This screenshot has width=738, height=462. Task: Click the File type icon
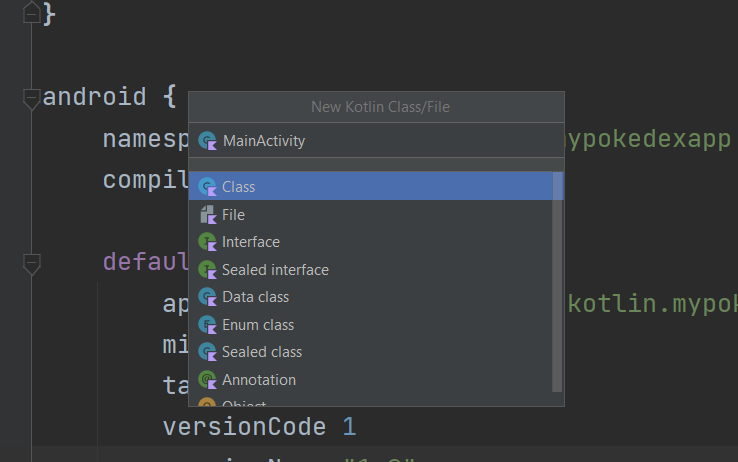[x=208, y=214]
